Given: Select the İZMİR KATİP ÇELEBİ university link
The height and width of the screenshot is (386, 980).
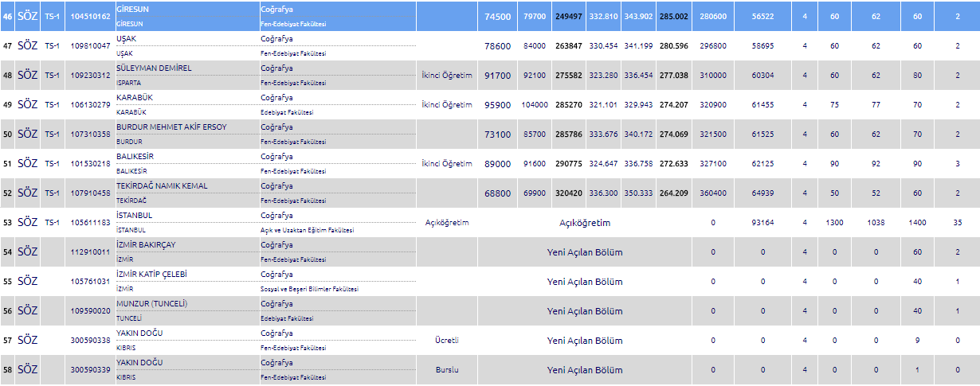Looking at the screenshot, I should pyautogui.click(x=151, y=274).
